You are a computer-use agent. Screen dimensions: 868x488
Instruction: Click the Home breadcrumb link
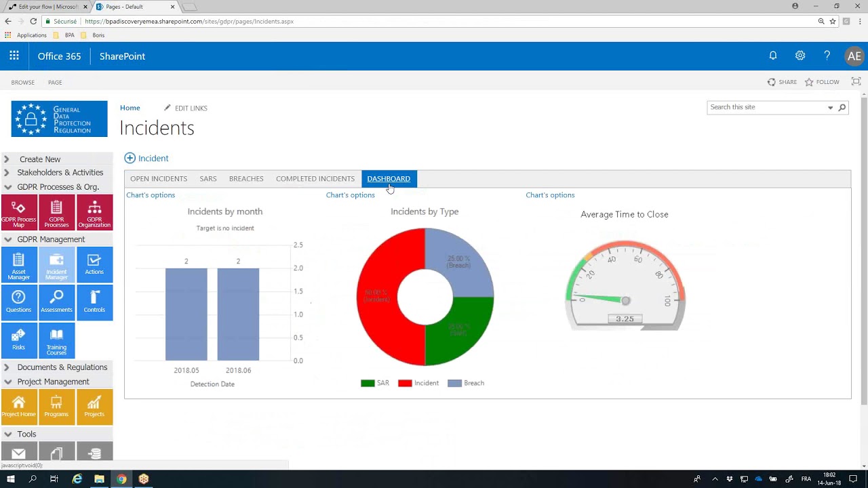130,108
